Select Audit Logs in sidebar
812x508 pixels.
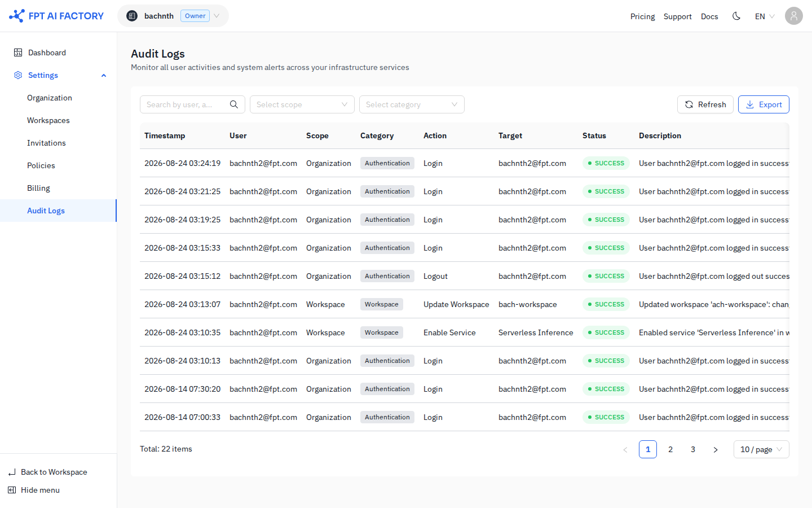(59, 211)
